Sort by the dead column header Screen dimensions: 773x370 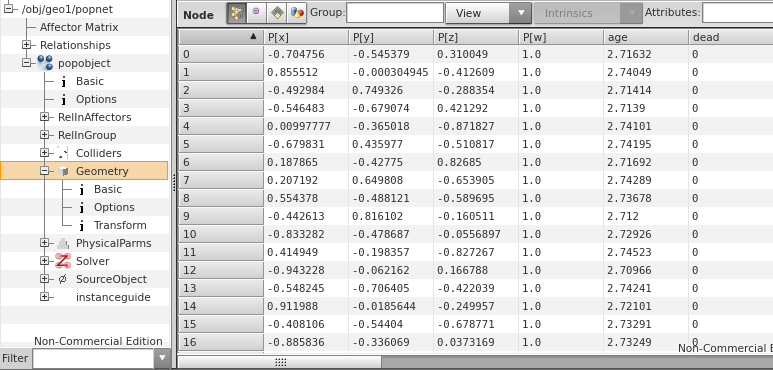731,37
